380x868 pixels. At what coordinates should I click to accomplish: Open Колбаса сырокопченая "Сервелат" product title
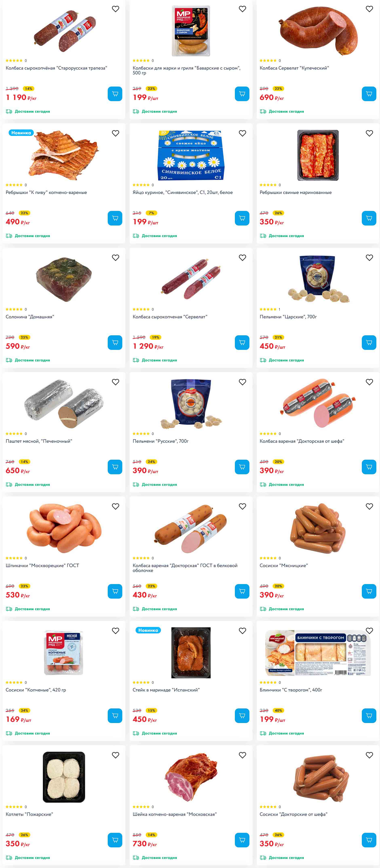[x=170, y=317]
